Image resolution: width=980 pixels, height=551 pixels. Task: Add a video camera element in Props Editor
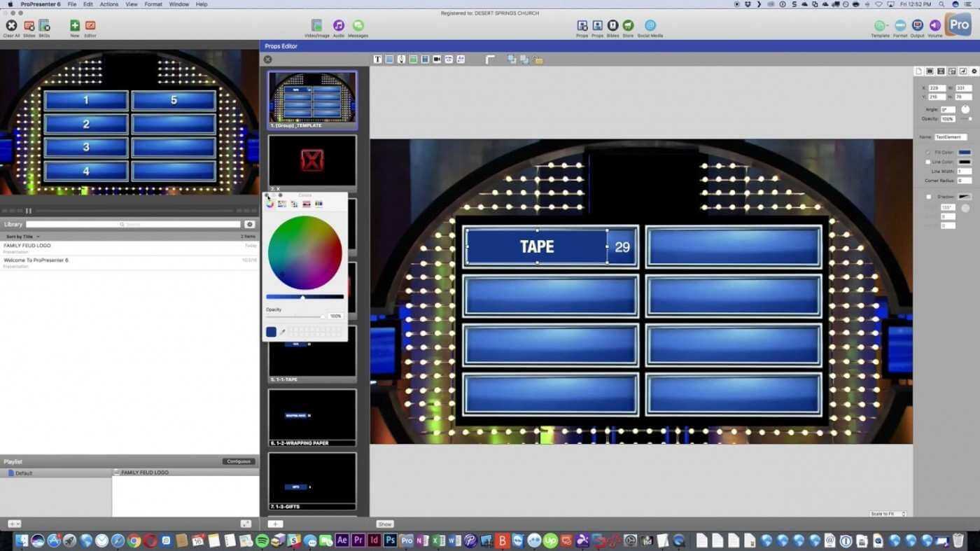point(437,60)
